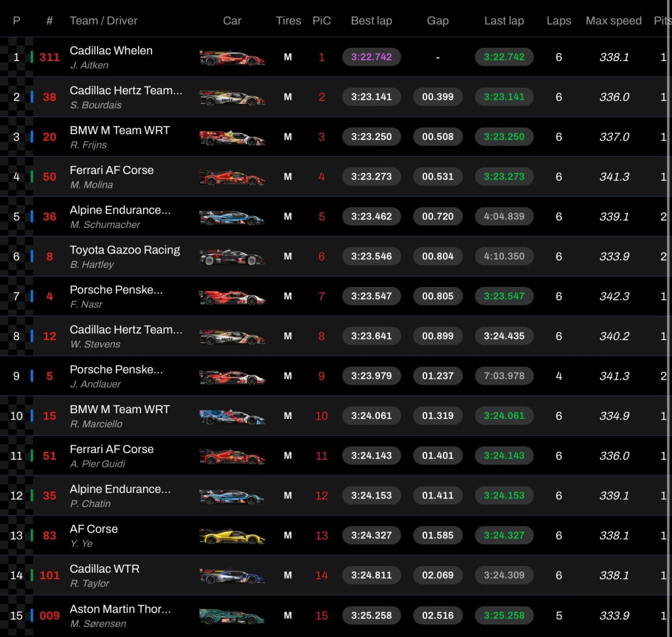The image size is (672, 637).
Task: Sort by the Gap column header
Action: click(438, 20)
